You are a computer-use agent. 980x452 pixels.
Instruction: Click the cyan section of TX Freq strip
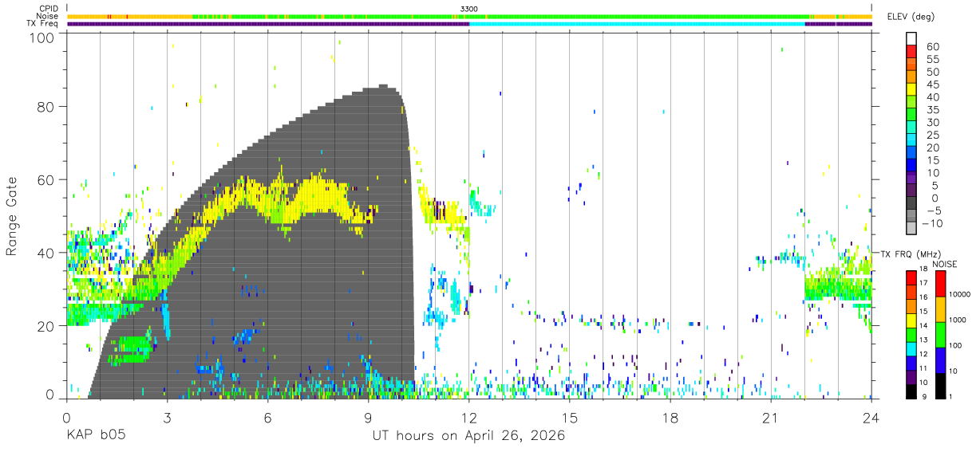[x=637, y=24]
